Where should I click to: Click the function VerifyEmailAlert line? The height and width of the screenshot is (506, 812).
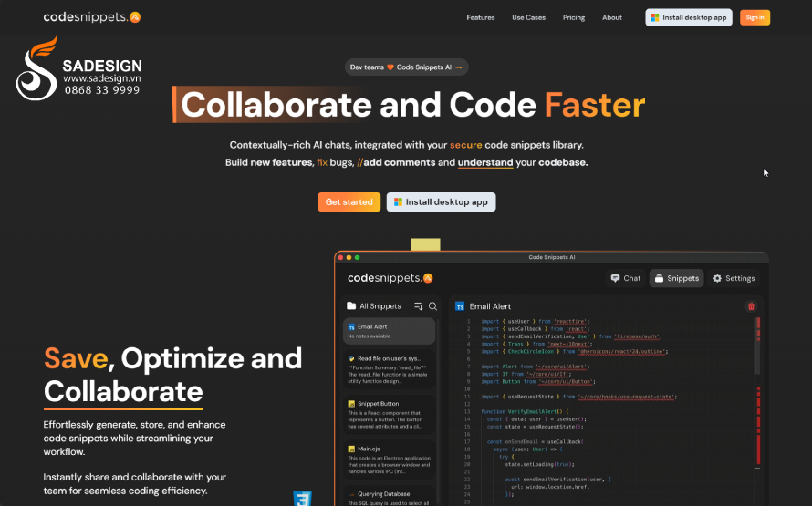pyautogui.click(x=525, y=412)
